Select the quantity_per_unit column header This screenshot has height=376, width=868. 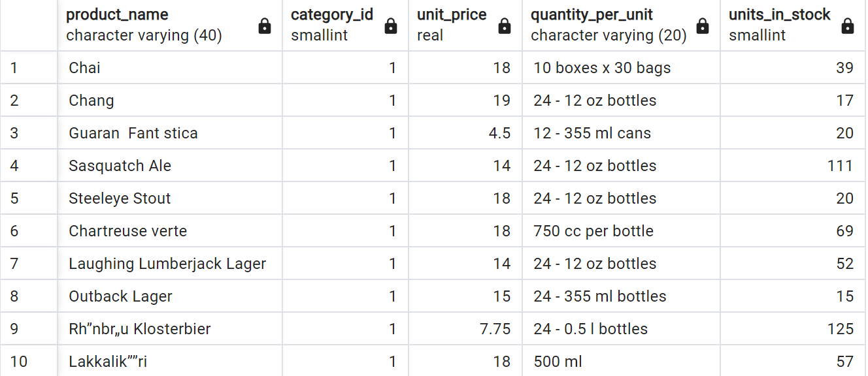pyautogui.click(x=621, y=25)
